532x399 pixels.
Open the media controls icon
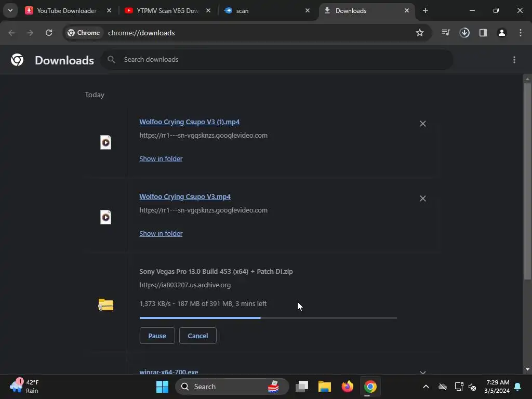coord(446,33)
